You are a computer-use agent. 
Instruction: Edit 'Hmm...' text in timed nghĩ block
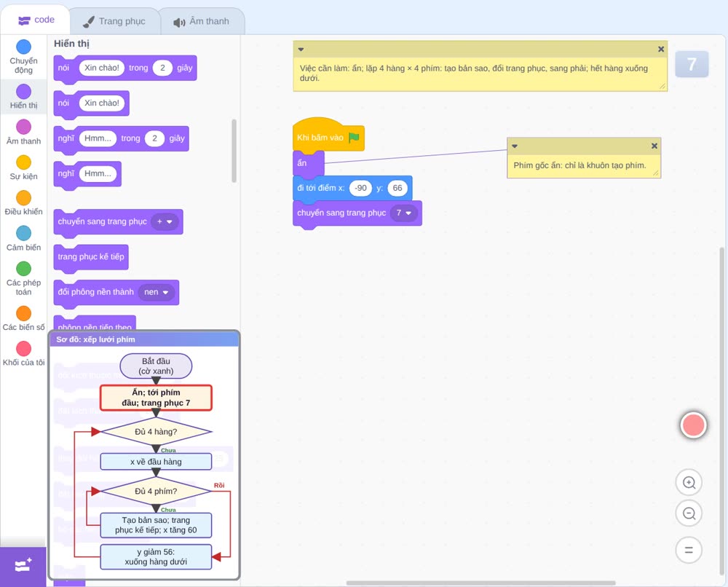98,138
